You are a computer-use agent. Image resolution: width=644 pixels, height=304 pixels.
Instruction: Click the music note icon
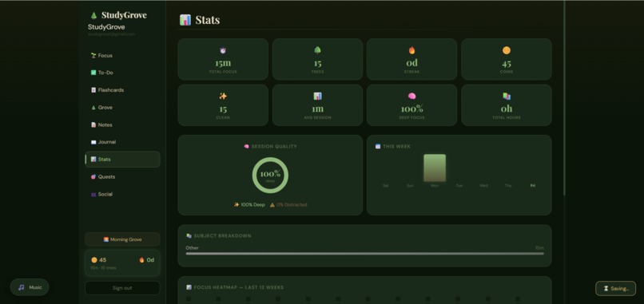(x=22, y=287)
